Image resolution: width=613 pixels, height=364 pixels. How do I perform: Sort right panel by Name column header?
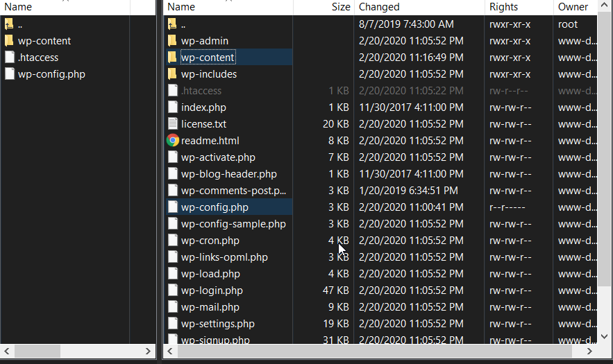[228, 7]
